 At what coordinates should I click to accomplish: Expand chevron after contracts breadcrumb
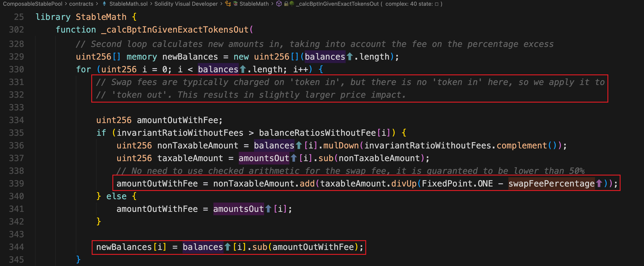point(97,4)
